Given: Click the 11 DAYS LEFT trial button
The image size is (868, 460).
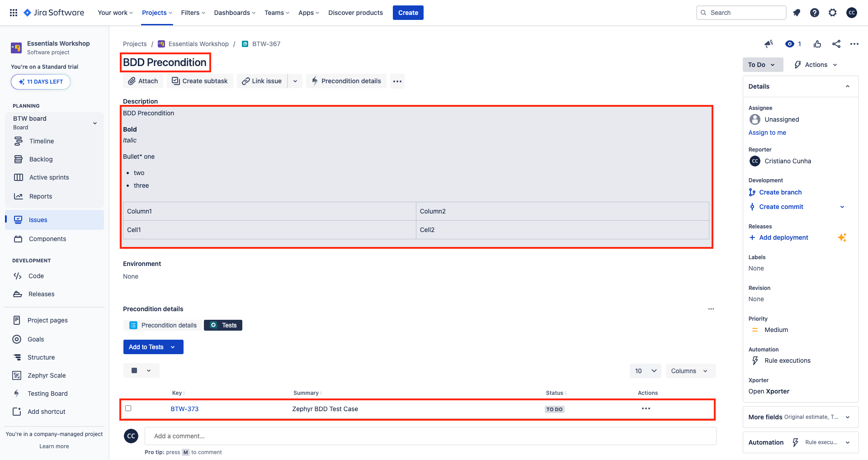Looking at the screenshot, I should [41, 82].
